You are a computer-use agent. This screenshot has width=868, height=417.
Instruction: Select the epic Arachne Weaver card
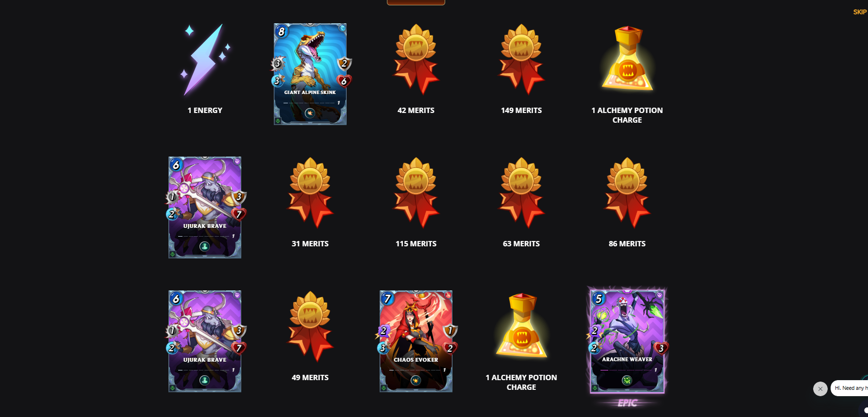(627, 340)
